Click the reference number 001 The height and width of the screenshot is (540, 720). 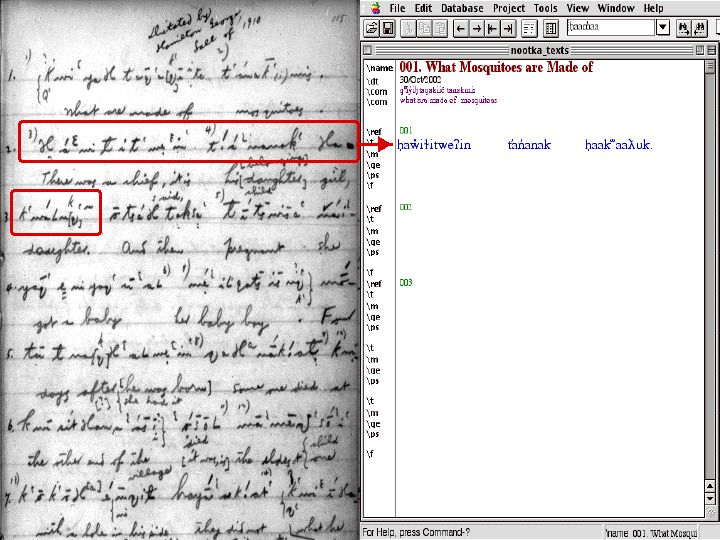[x=405, y=130]
